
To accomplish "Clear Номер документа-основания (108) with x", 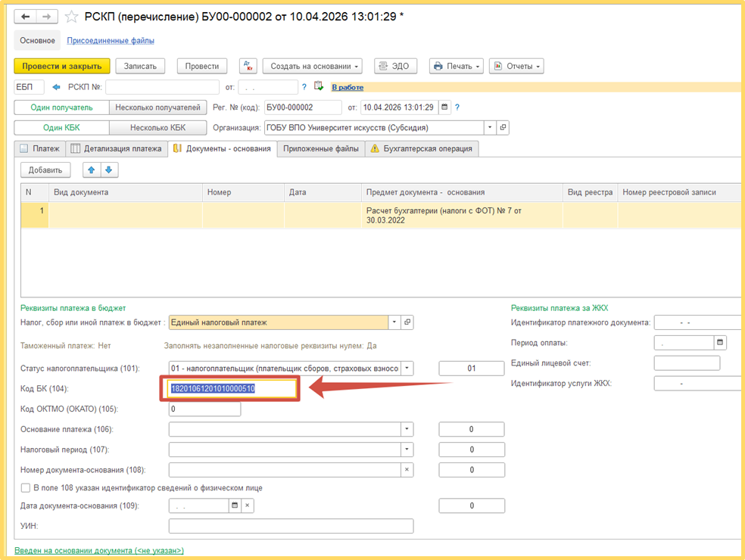I will pos(407,470).
